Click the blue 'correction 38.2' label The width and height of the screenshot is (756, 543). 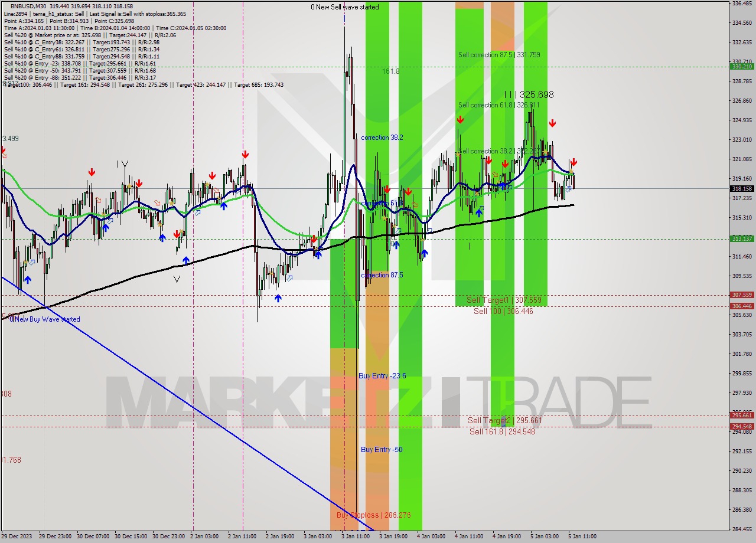coord(382,138)
